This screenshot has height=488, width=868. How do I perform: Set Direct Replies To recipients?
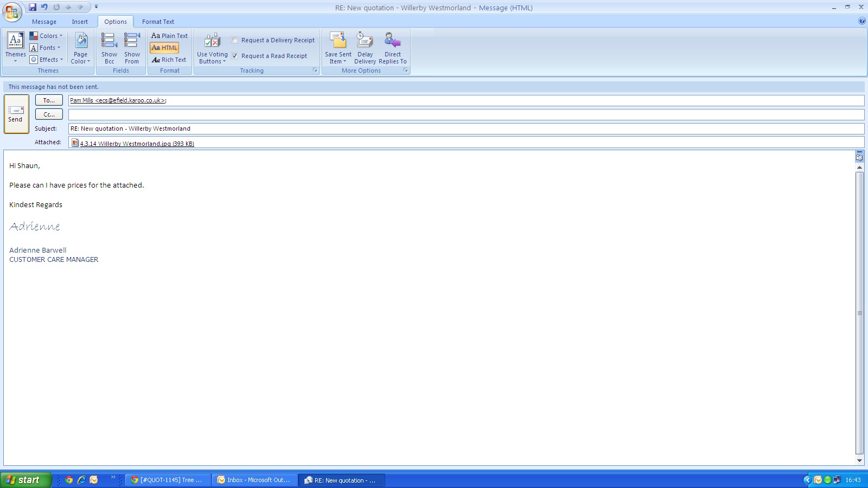pyautogui.click(x=392, y=48)
